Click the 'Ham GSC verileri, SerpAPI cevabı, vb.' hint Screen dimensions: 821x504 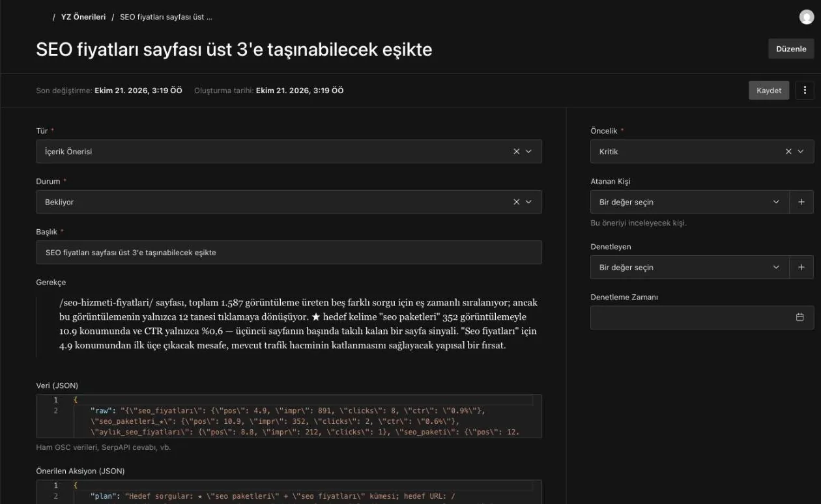click(104, 447)
